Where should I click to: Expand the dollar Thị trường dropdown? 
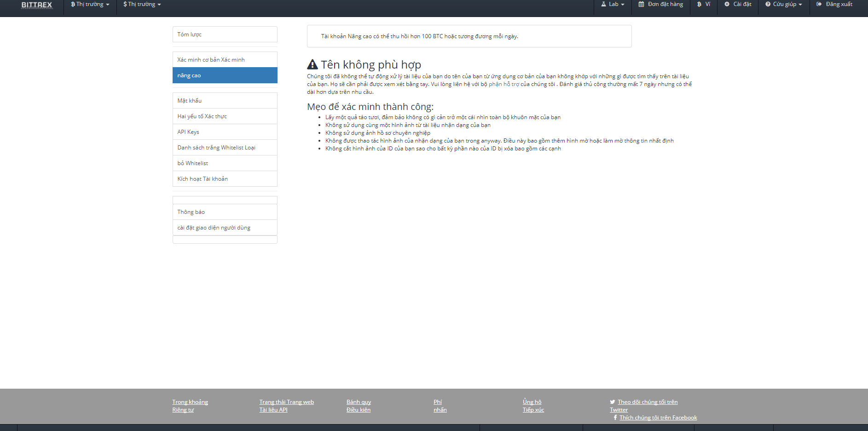(142, 4)
